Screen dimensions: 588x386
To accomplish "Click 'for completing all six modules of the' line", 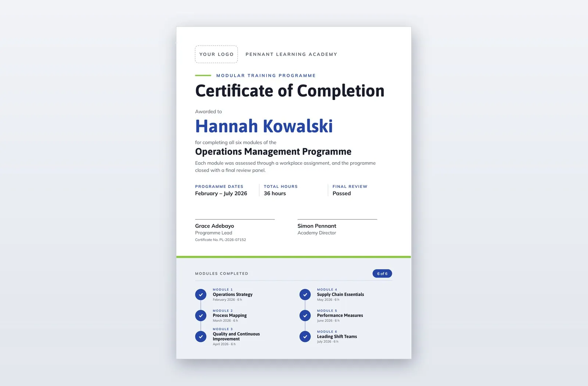I will pyautogui.click(x=236, y=142).
